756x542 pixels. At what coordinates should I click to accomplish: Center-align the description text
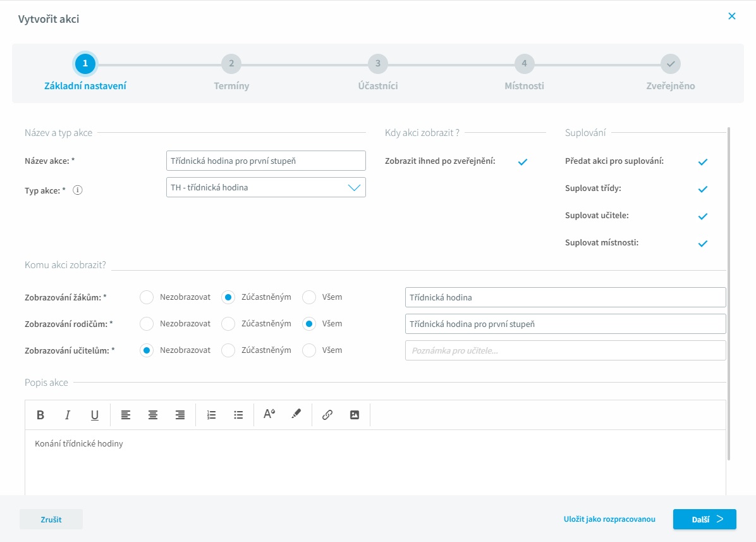pos(153,415)
